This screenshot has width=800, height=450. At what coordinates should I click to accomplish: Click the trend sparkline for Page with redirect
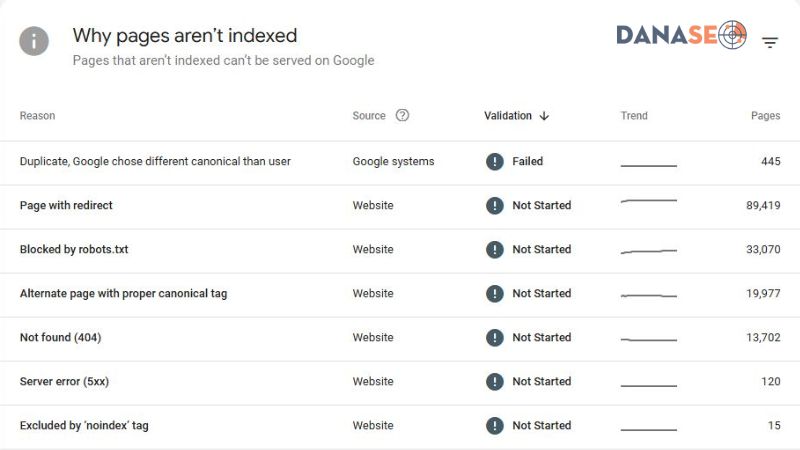click(x=648, y=201)
